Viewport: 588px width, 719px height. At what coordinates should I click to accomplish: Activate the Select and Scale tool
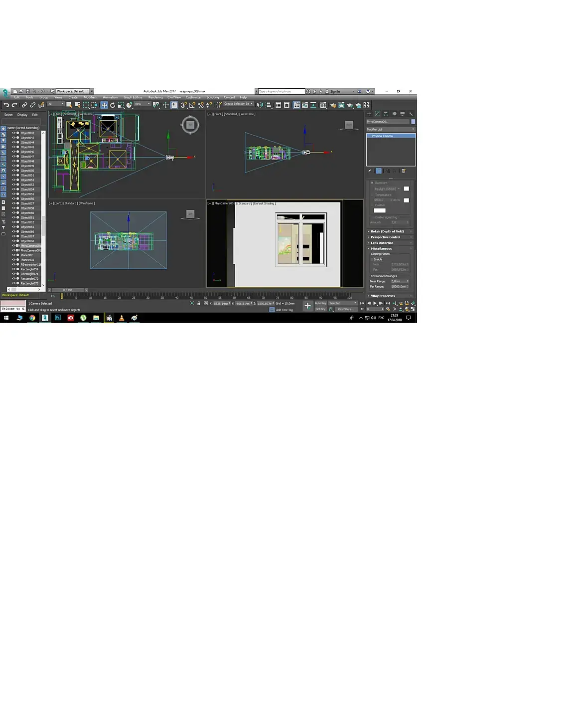[x=121, y=105]
